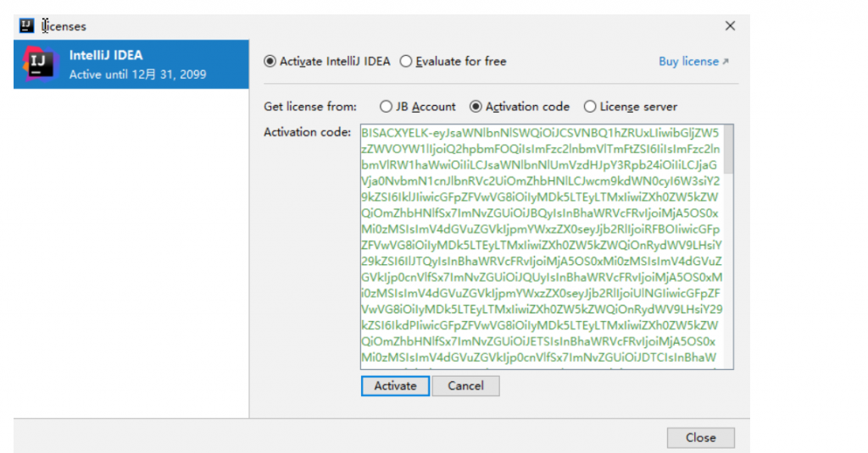Click the external link arrow beside Buy license
Screen dimensions: 868x453
[726, 62]
